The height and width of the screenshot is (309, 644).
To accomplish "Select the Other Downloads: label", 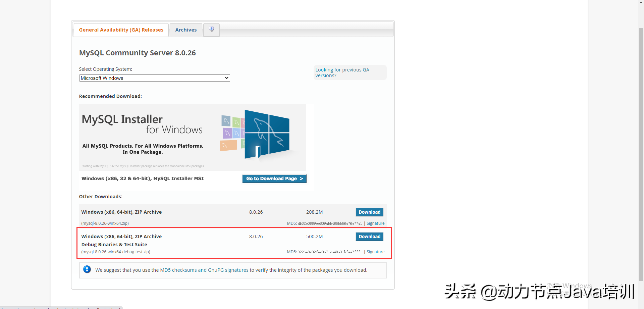I will pos(101,197).
